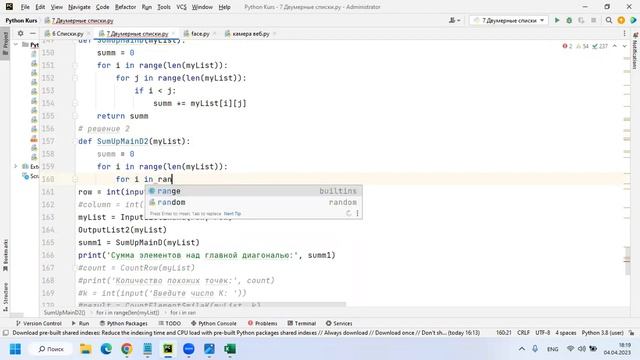Click the errors count indicator showing 2
640x360 pixels.
click(567, 46)
